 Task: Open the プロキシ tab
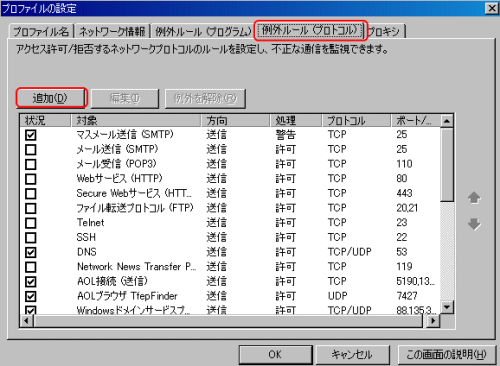pos(385,31)
